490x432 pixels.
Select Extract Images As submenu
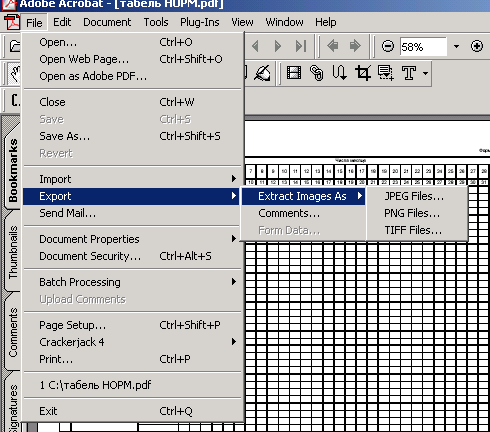(303, 196)
